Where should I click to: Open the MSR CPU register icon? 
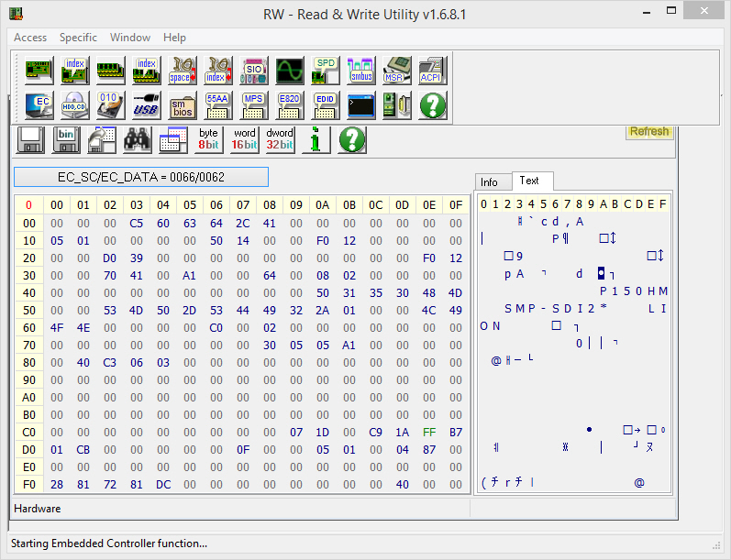[397, 71]
